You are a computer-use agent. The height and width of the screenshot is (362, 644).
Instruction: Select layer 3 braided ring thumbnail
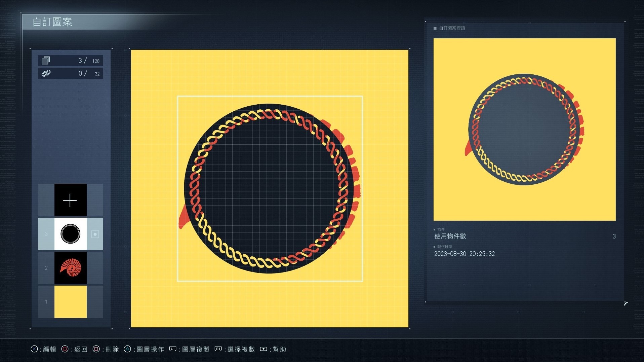[70, 234]
